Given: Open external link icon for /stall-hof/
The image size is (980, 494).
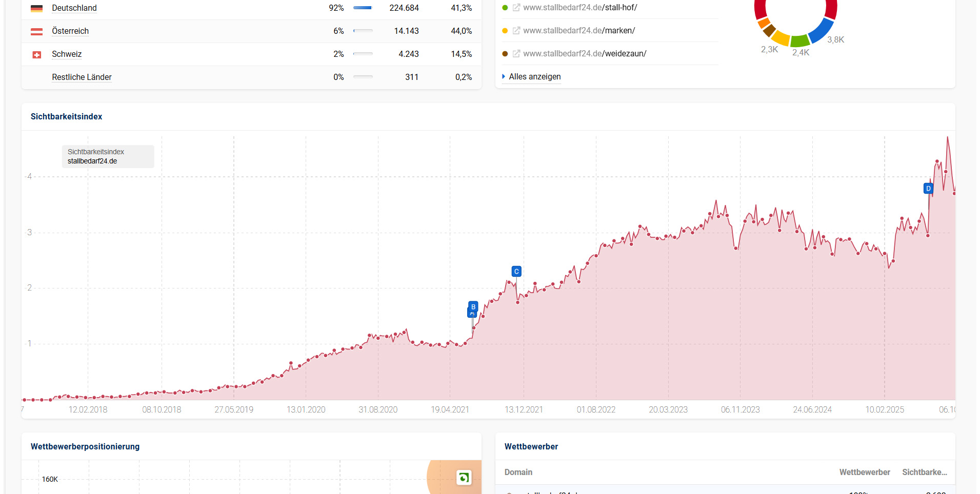Looking at the screenshot, I should 516,8.
